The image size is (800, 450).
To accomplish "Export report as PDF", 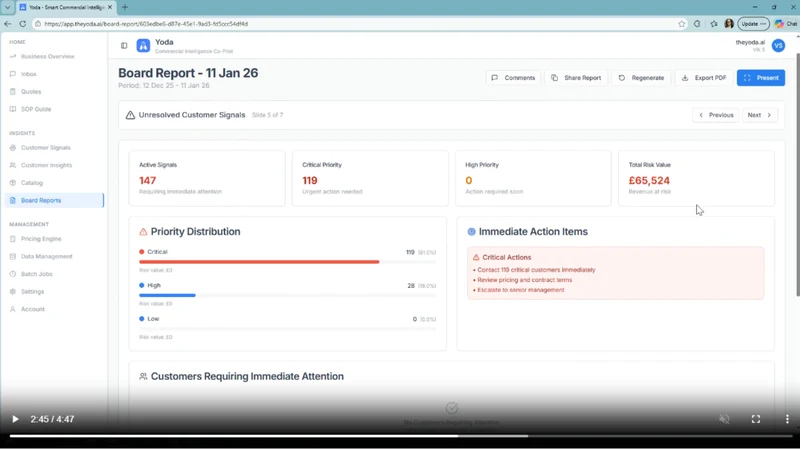I will click(704, 78).
